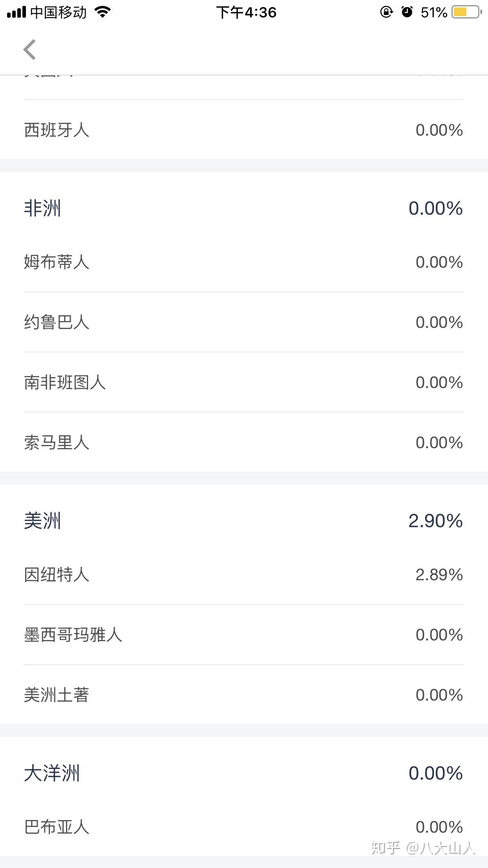This screenshot has width=488, height=868.
Task: Tap the cellular signal bars icon
Action: (x=17, y=12)
